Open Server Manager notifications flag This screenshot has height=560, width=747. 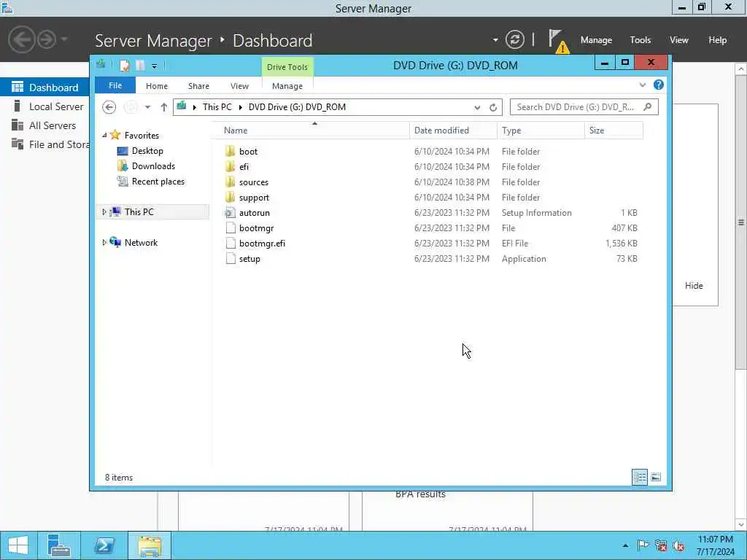click(x=558, y=41)
